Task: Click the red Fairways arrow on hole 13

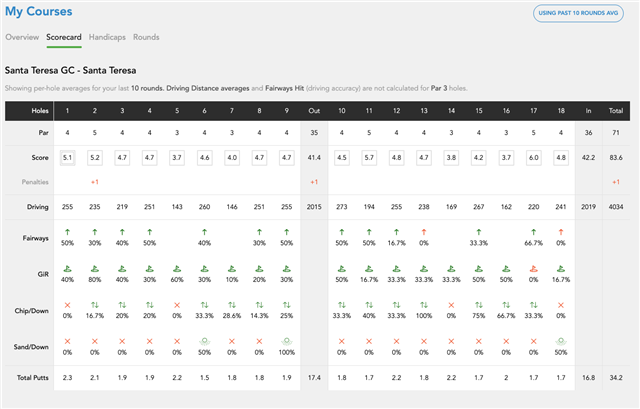Action: (x=422, y=232)
